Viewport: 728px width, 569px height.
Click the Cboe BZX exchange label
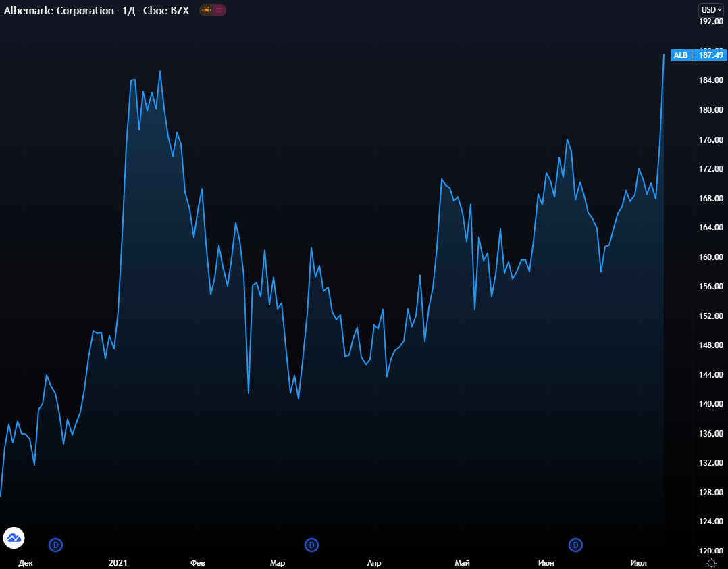(x=166, y=10)
